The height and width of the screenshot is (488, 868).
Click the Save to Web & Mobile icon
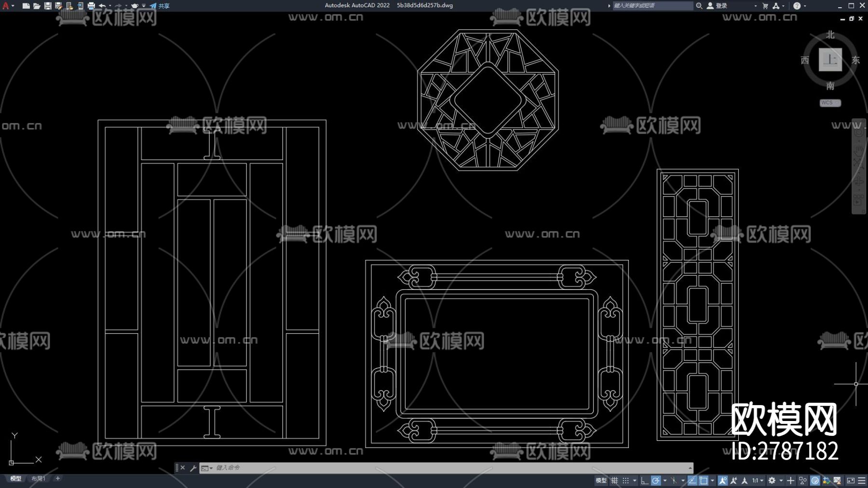click(x=80, y=6)
